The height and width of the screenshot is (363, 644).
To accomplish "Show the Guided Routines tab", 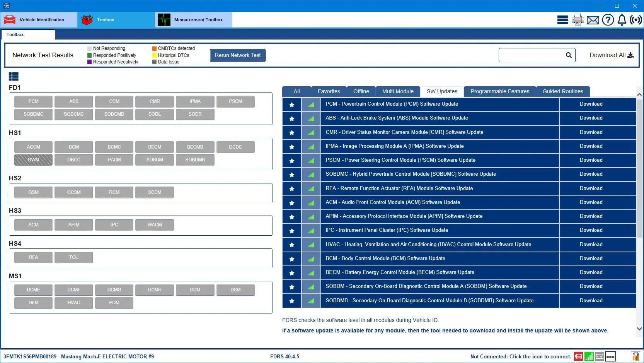I will [563, 91].
